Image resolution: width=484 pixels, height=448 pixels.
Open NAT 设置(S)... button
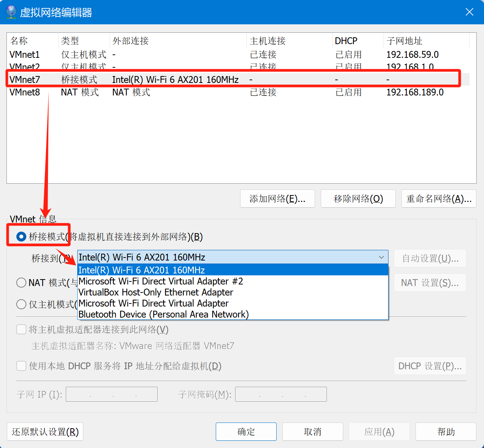click(430, 283)
